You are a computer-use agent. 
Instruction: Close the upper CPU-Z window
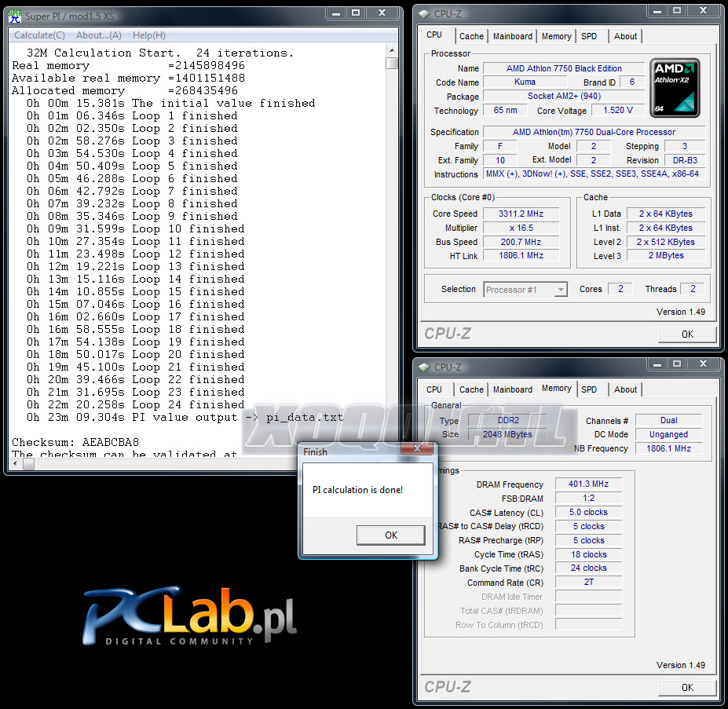click(x=704, y=10)
